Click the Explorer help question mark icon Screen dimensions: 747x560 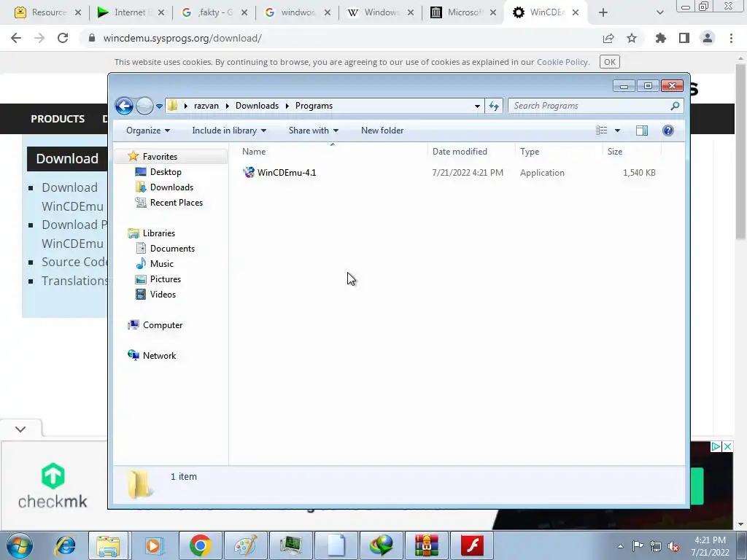(x=668, y=131)
